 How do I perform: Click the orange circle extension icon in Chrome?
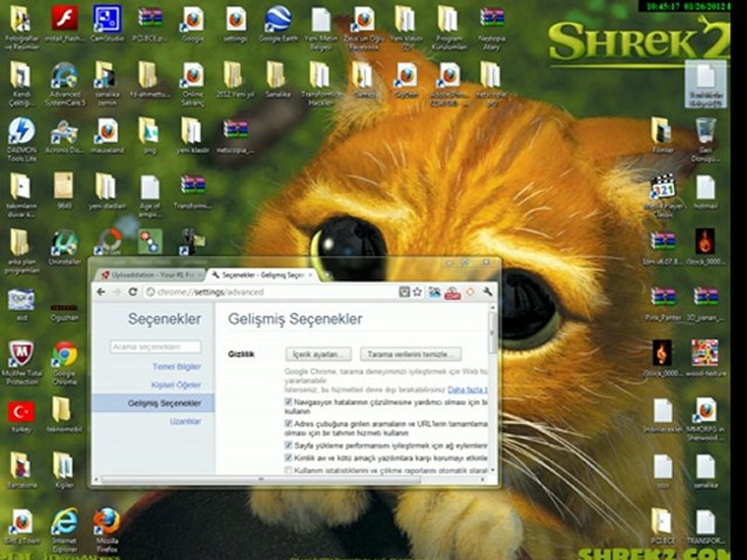470,292
